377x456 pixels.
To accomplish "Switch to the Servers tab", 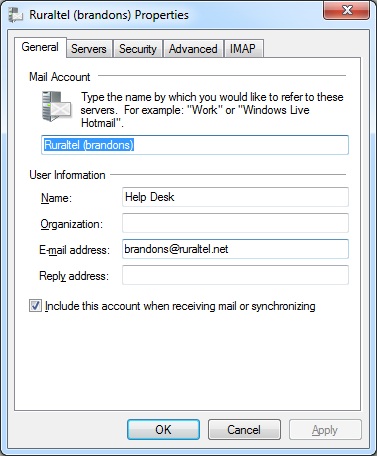I will click(x=89, y=49).
